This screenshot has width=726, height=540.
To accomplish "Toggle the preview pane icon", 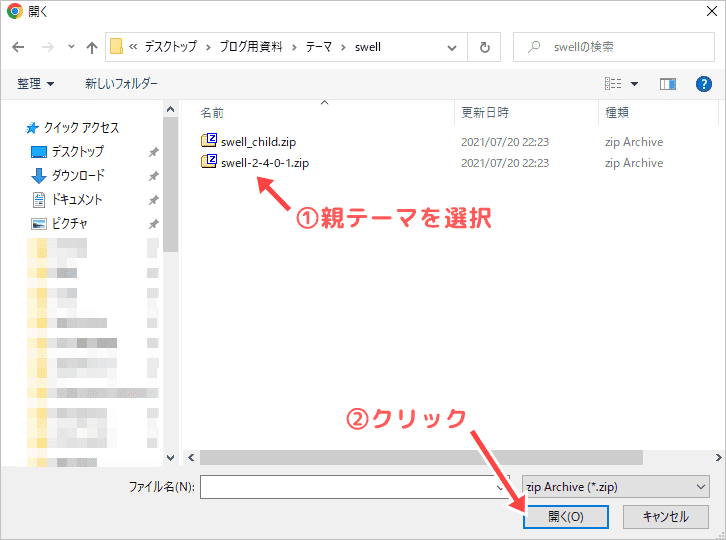I will pos(668,84).
